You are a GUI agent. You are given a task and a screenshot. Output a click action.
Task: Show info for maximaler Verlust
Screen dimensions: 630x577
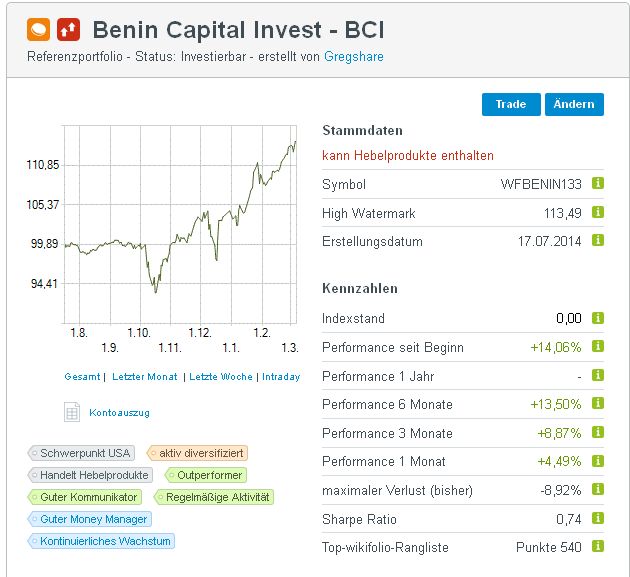point(598,490)
